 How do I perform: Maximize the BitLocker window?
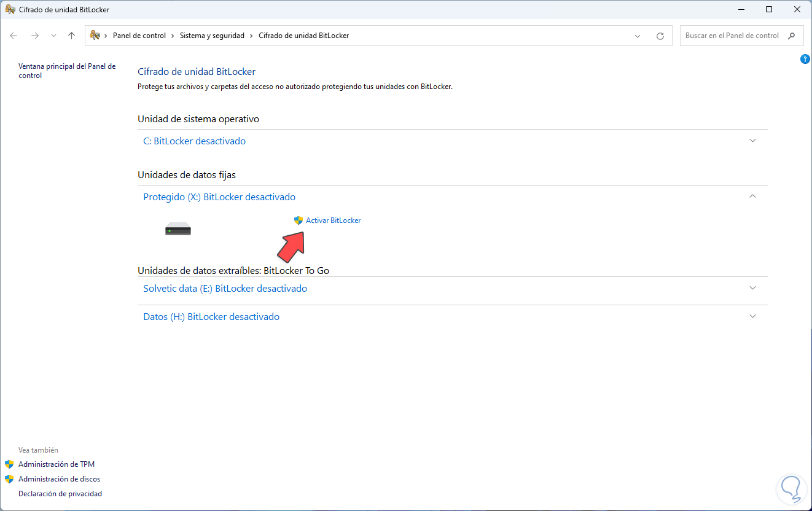pos(769,10)
